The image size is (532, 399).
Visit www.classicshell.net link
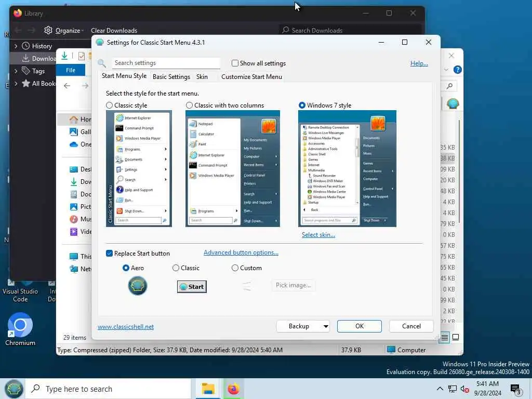click(x=126, y=327)
